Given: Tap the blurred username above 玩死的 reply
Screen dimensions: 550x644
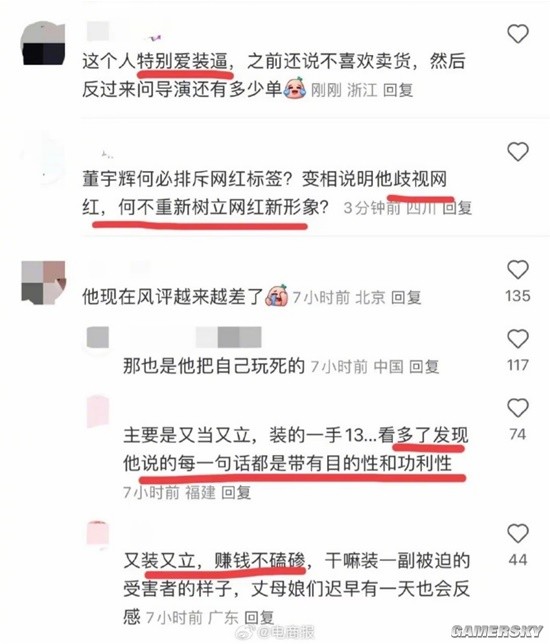Looking at the screenshot, I should (228, 337).
